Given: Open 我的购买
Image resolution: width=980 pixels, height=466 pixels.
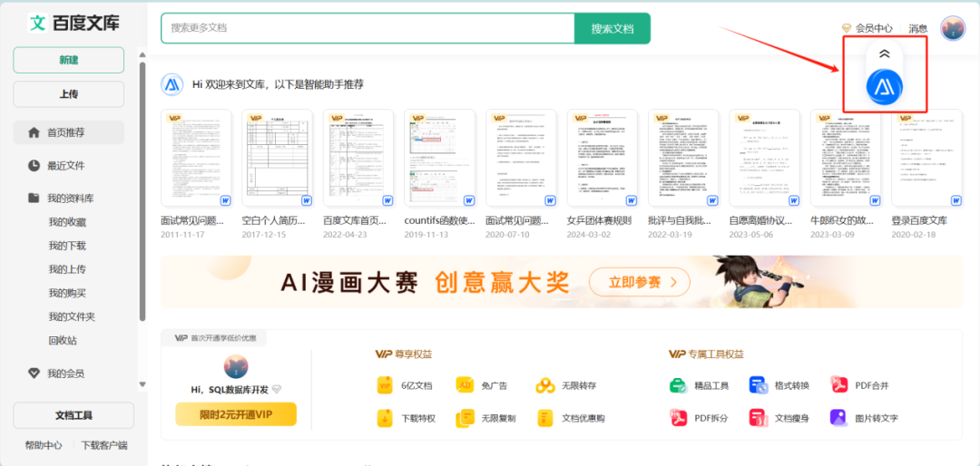Looking at the screenshot, I should (x=67, y=293).
